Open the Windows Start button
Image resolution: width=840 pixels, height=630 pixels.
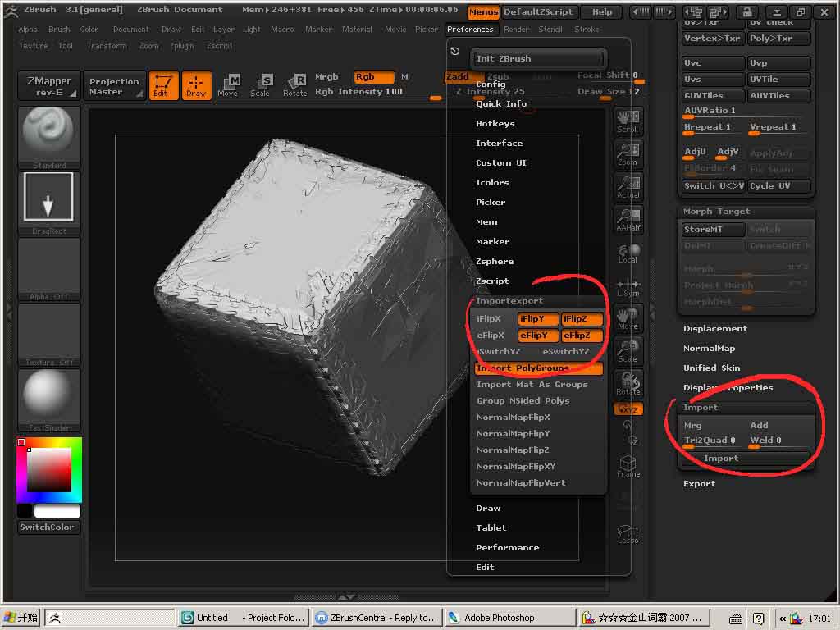21,618
